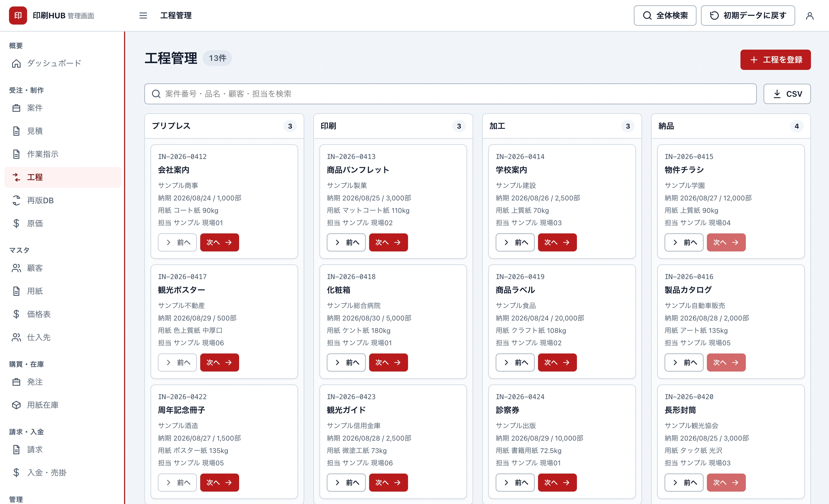Click 前へ on IN-2026-0419 商品ラベル card
The image size is (829, 504).
pyautogui.click(x=515, y=362)
